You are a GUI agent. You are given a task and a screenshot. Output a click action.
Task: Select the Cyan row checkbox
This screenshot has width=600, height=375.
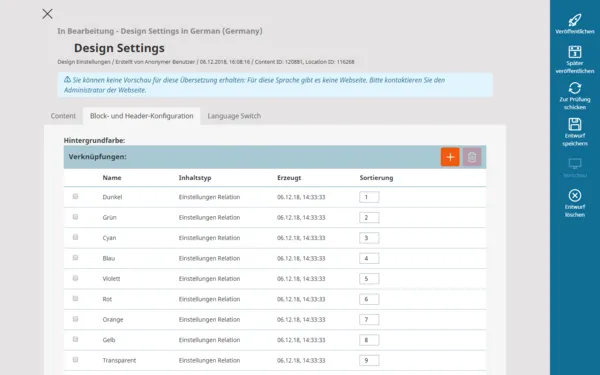(75, 237)
